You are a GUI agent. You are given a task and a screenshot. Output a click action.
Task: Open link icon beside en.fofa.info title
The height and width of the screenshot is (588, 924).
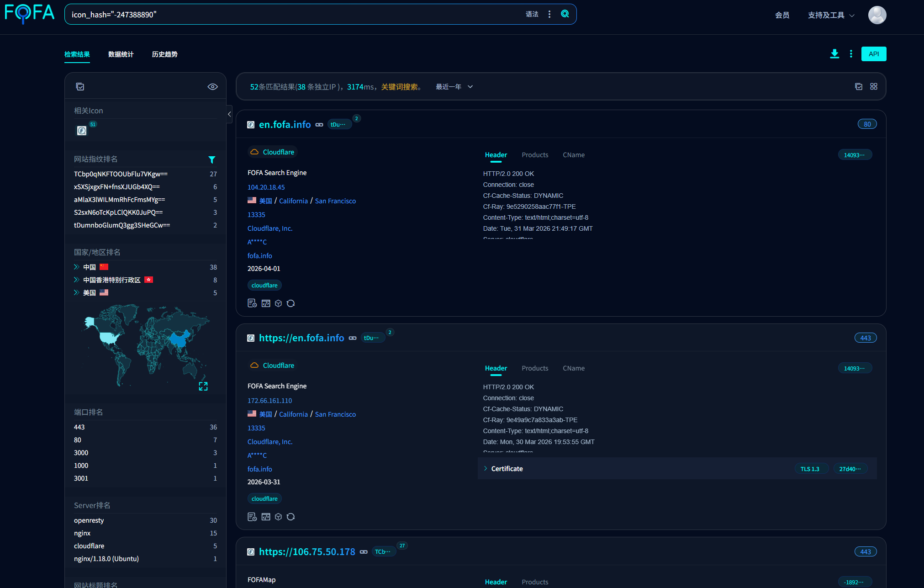tap(319, 125)
